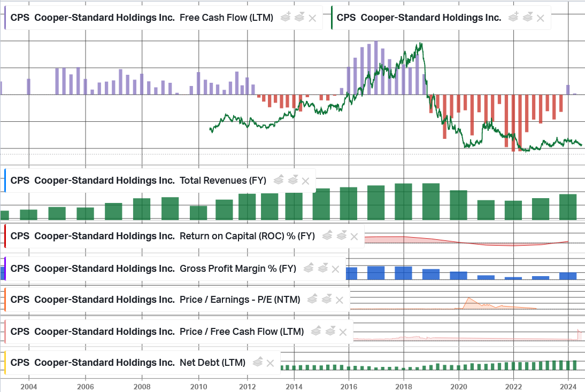Select the Gross Profit Margin % (FY) legend label
The image size is (585, 392).
pyautogui.click(x=153, y=268)
